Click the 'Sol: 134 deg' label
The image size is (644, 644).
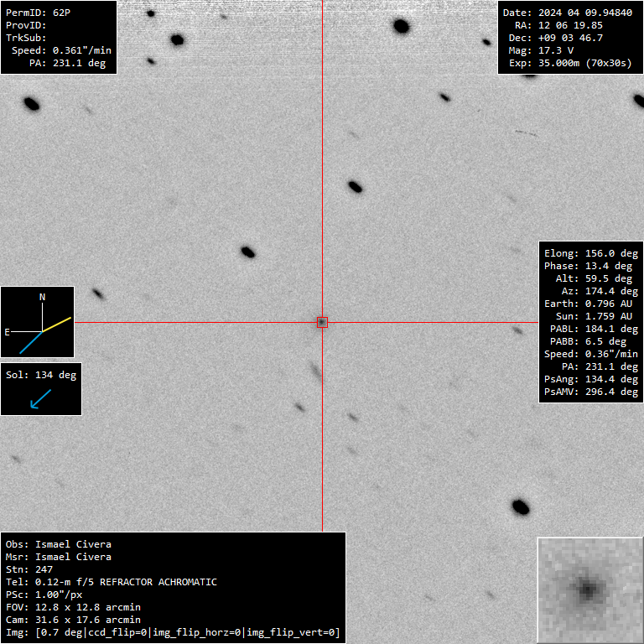click(x=41, y=375)
